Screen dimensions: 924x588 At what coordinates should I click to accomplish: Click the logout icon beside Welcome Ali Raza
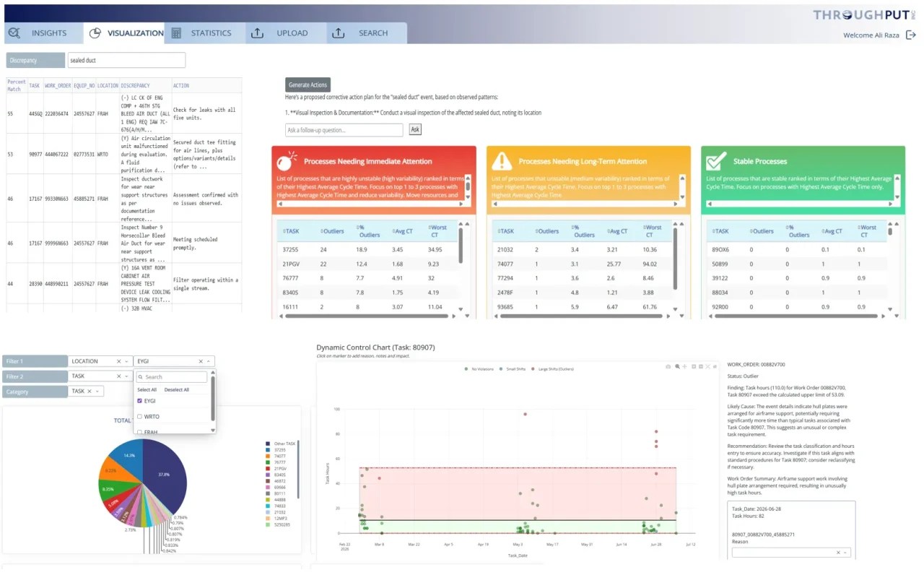click(x=911, y=35)
